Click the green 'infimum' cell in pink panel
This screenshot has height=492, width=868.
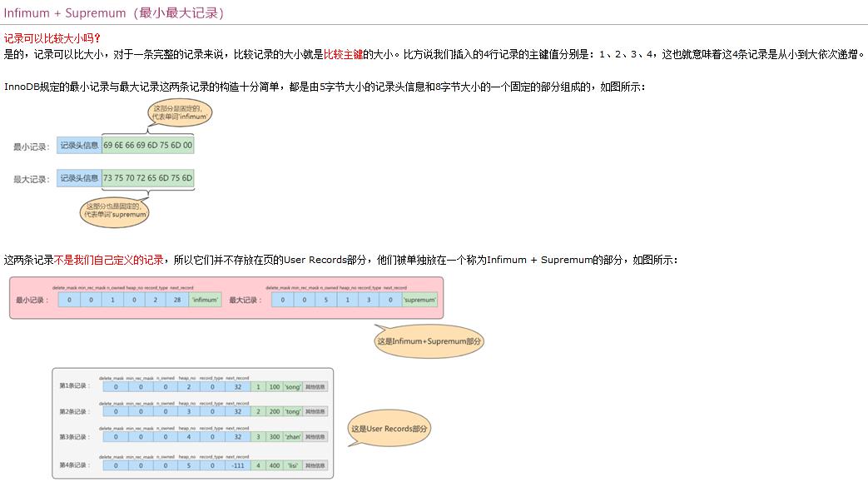(x=205, y=300)
